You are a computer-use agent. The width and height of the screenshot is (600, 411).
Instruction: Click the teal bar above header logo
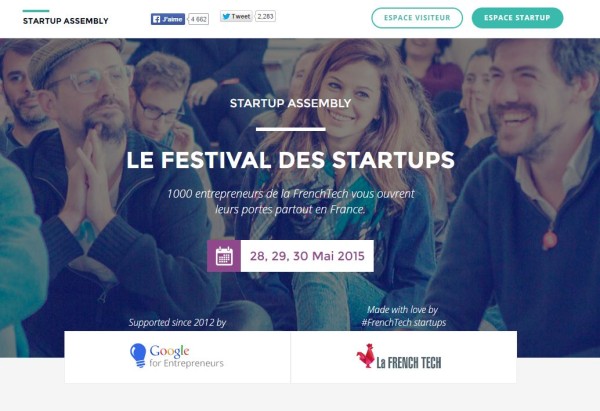click(36, 11)
